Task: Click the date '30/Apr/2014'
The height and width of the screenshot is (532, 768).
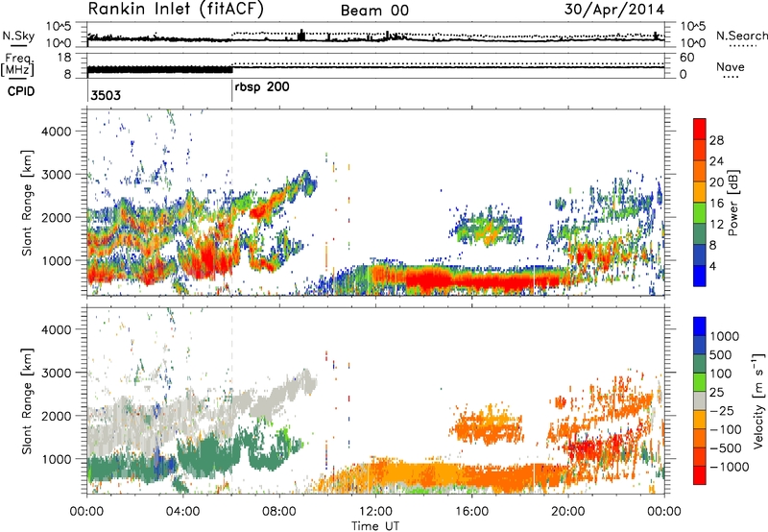Action: click(x=614, y=10)
